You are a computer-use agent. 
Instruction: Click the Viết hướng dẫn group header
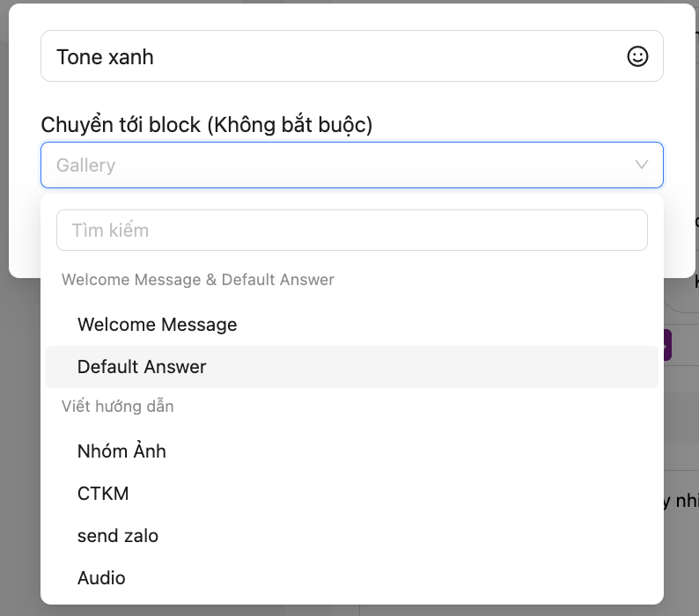(118, 407)
